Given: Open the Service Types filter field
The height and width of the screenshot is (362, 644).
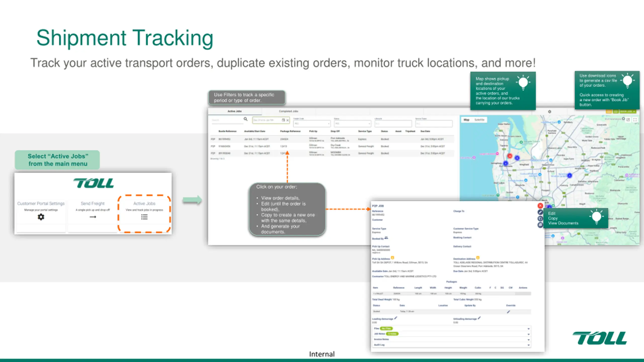Looking at the screenshot, I should tap(434, 123).
